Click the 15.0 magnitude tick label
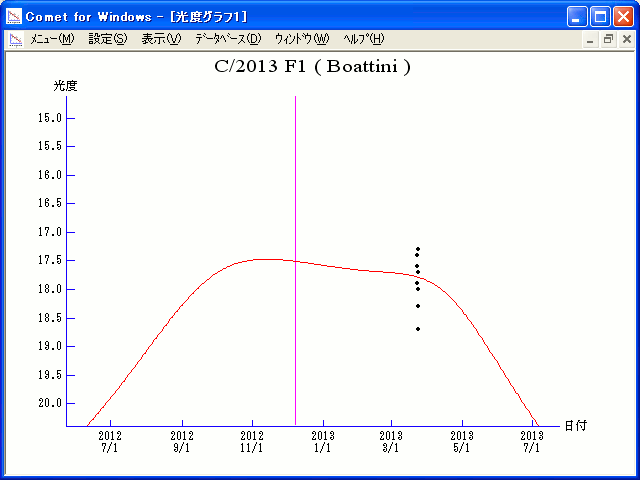The image size is (640, 480). pos(50,118)
